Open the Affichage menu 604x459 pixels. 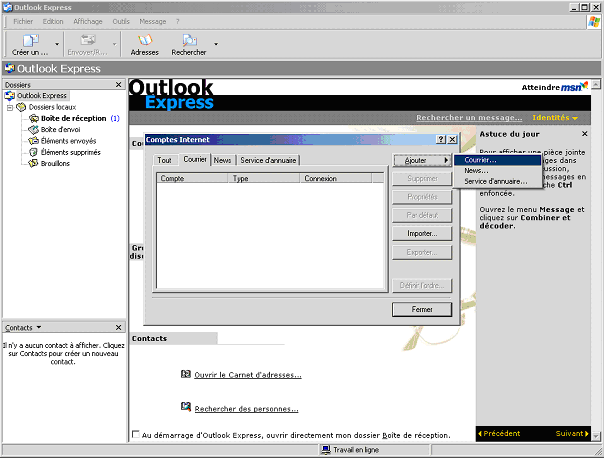pyautogui.click(x=88, y=22)
